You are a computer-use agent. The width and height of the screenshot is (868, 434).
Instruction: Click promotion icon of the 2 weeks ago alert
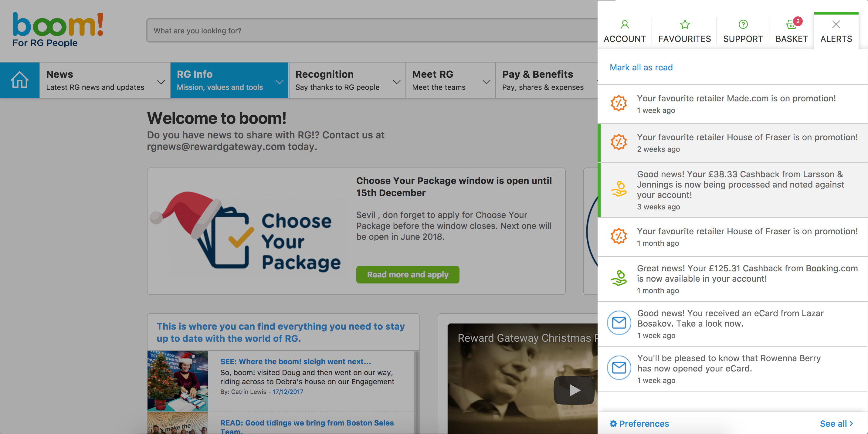click(x=619, y=142)
